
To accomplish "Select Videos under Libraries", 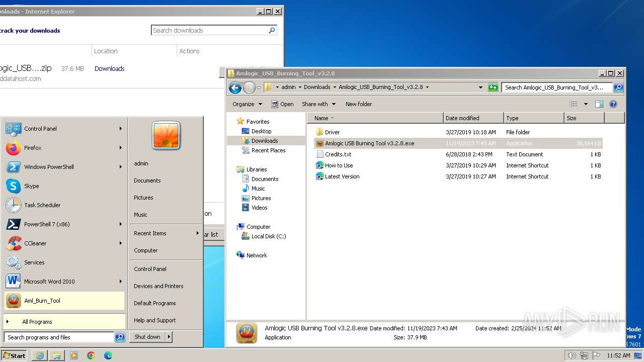I will click(x=259, y=208).
